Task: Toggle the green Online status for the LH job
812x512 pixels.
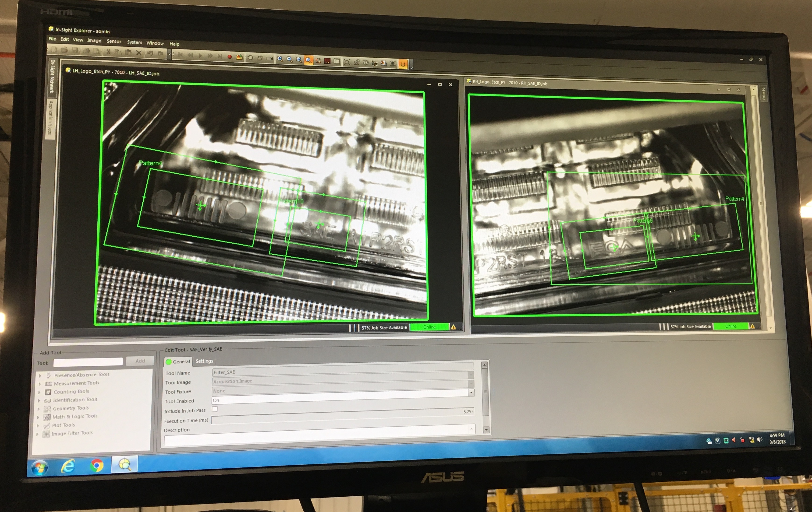Action: (429, 327)
